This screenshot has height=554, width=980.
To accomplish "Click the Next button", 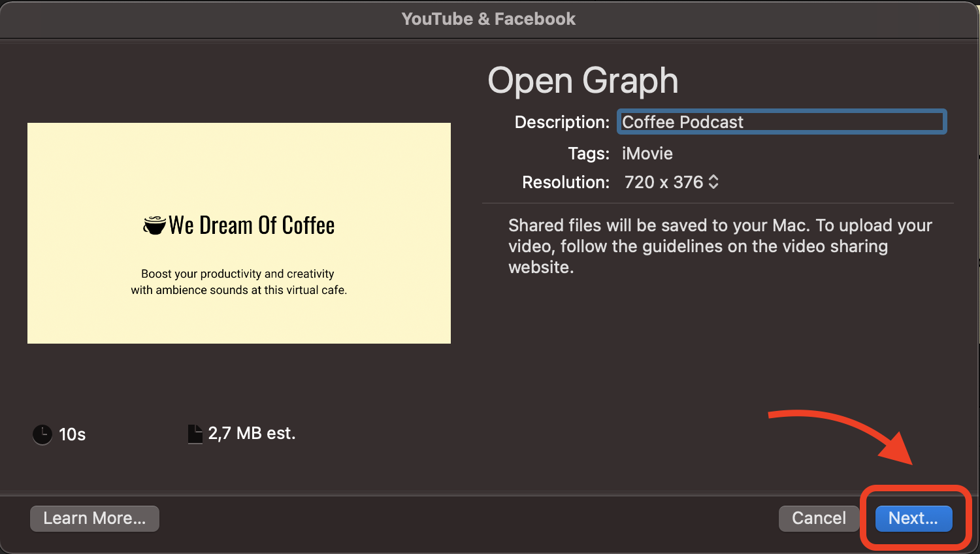I will (x=913, y=518).
